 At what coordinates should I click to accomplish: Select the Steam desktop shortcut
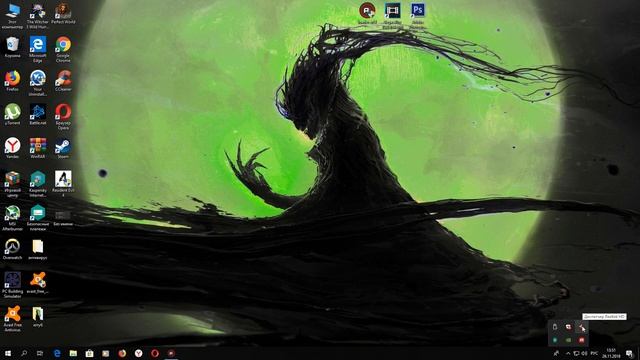click(x=63, y=147)
